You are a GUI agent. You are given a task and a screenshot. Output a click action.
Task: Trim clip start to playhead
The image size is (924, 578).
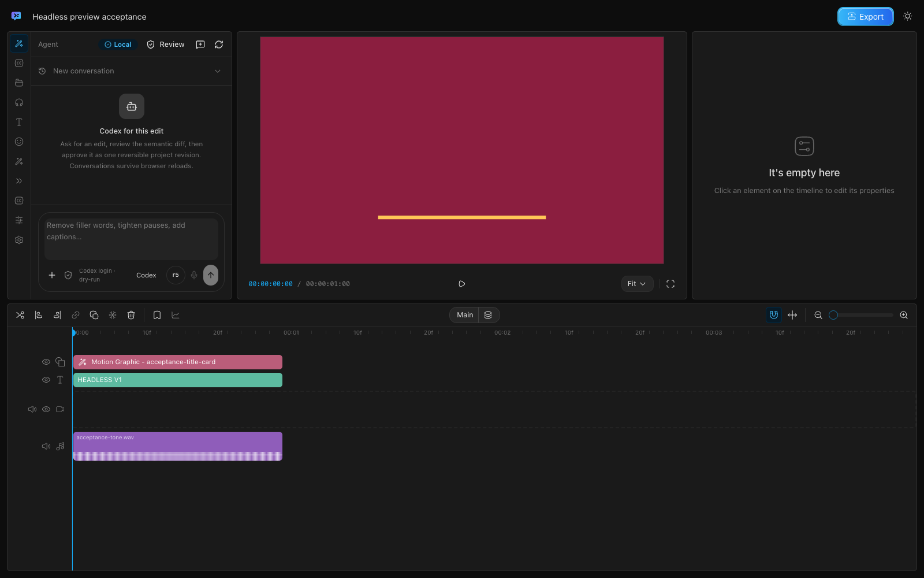coord(39,315)
